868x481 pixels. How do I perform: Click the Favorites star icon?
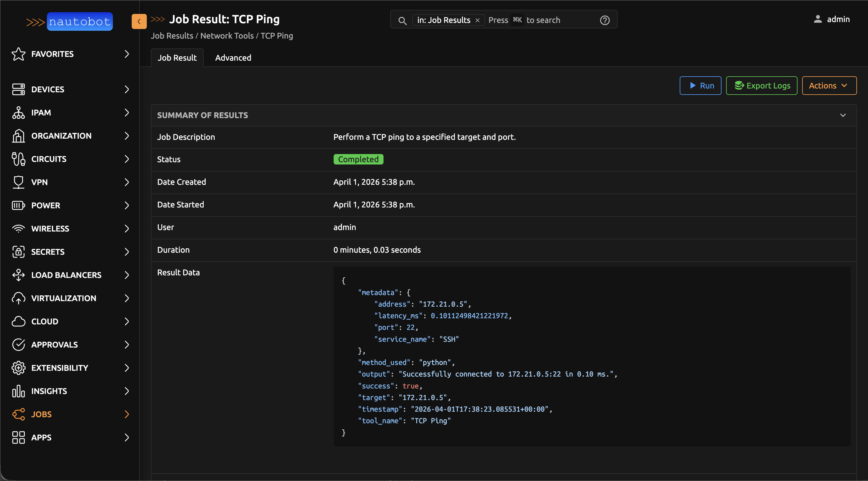point(18,54)
